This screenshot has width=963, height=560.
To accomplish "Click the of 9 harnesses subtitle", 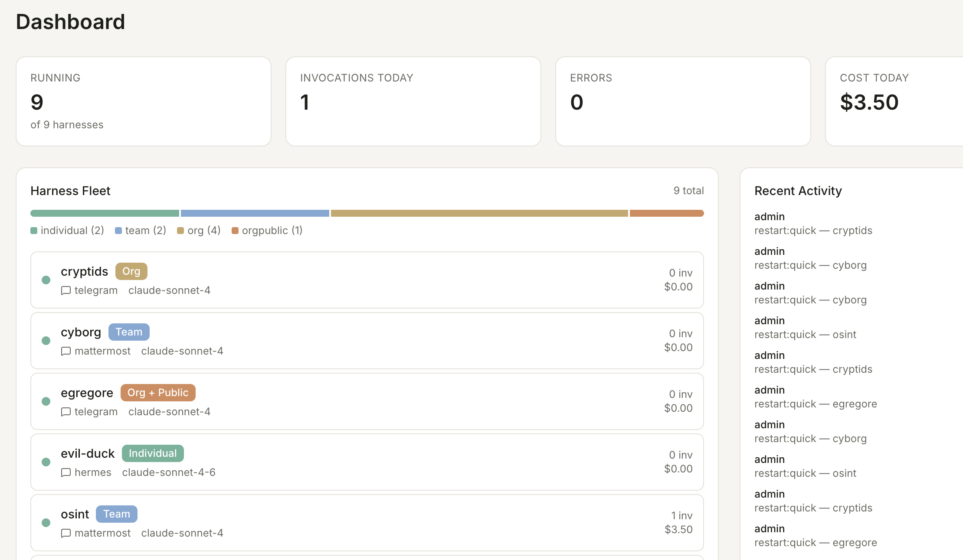I will 67,125.
